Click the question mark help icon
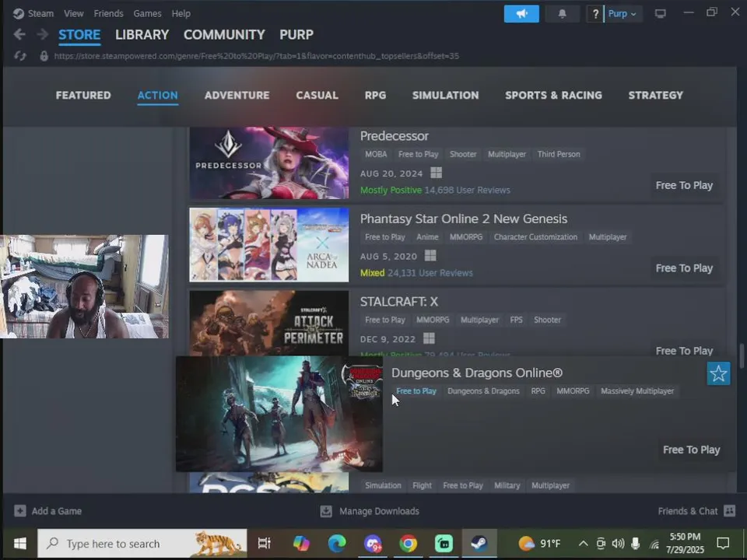Image resolution: width=747 pixels, height=560 pixels. click(595, 14)
